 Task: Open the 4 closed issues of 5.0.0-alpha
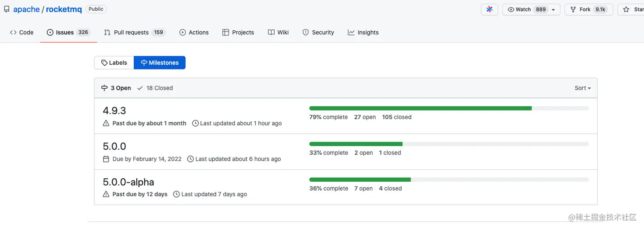[391, 188]
